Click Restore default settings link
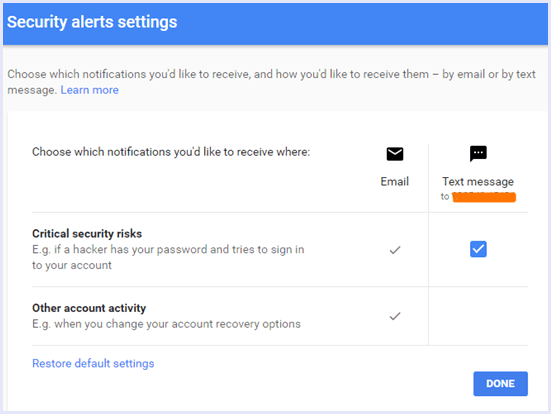 click(x=93, y=363)
